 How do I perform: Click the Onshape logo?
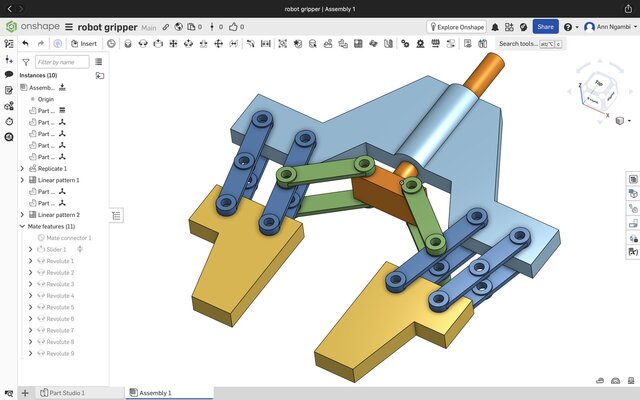tap(33, 27)
